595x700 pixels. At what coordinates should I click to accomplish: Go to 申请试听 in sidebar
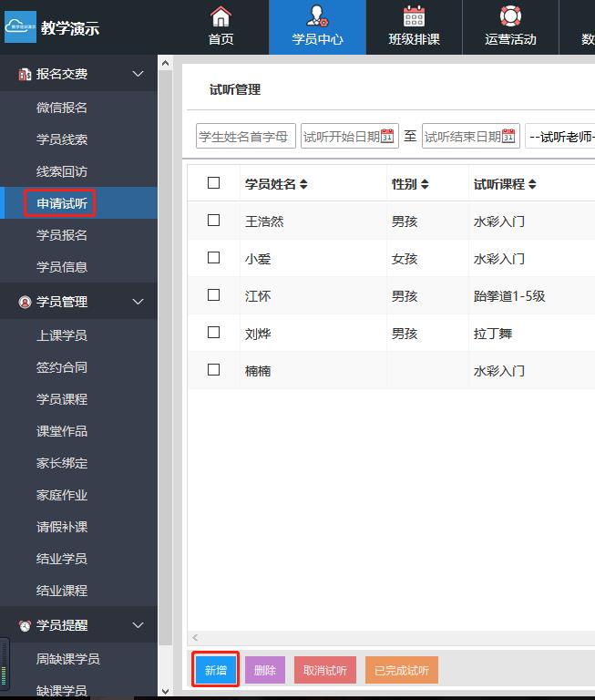62,203
